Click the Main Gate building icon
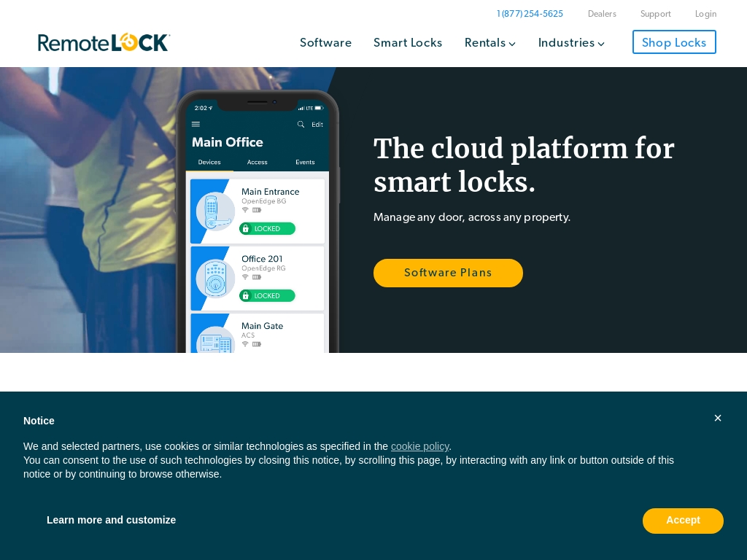747x560 pixels. (215, 340)
